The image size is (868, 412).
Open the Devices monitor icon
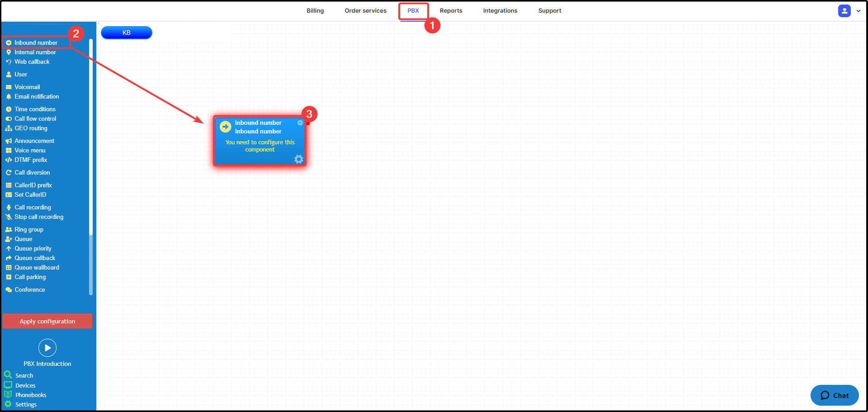pos(8,385)
